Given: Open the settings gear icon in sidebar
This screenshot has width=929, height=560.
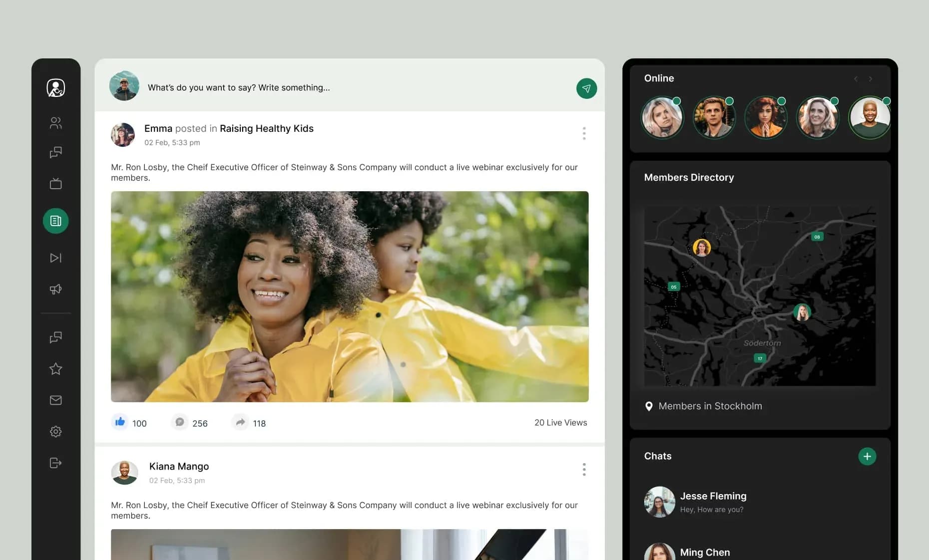Looking at the screenshot, I should pos(56,432).
